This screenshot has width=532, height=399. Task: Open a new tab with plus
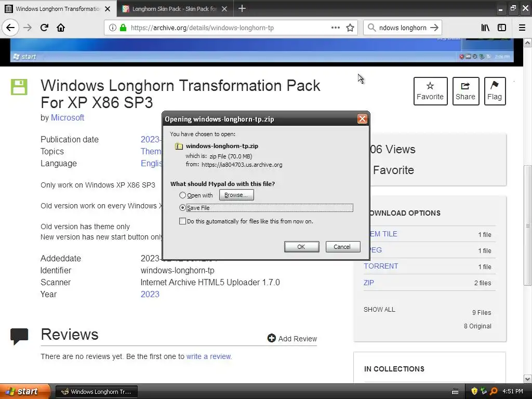coord(242,8)
